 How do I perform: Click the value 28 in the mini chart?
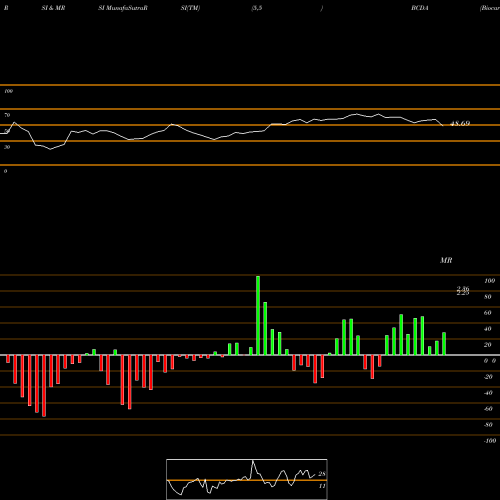pos(322,474)
